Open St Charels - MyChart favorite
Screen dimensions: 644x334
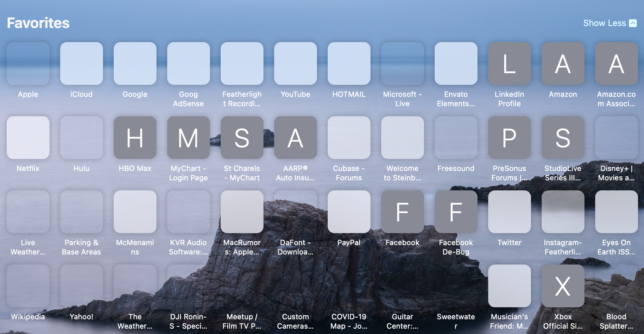pyautogui.click(x=242, y=138)
